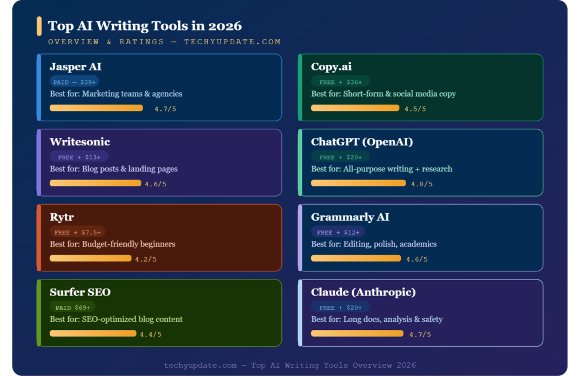Viewport: 588px width, 384px height.
Task: Click the 'PAID – $39+' price badge
Action: pyautogui.click(x=74, y=82)
